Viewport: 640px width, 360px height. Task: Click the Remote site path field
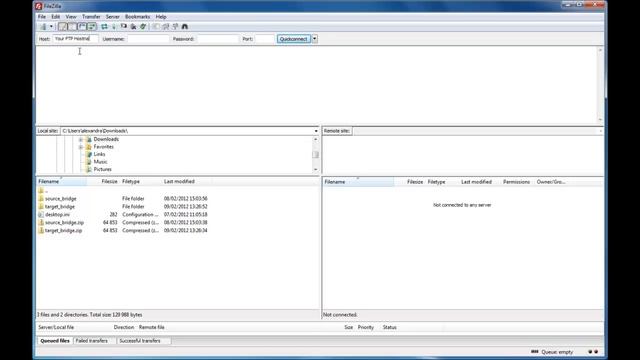coord(478,131)
